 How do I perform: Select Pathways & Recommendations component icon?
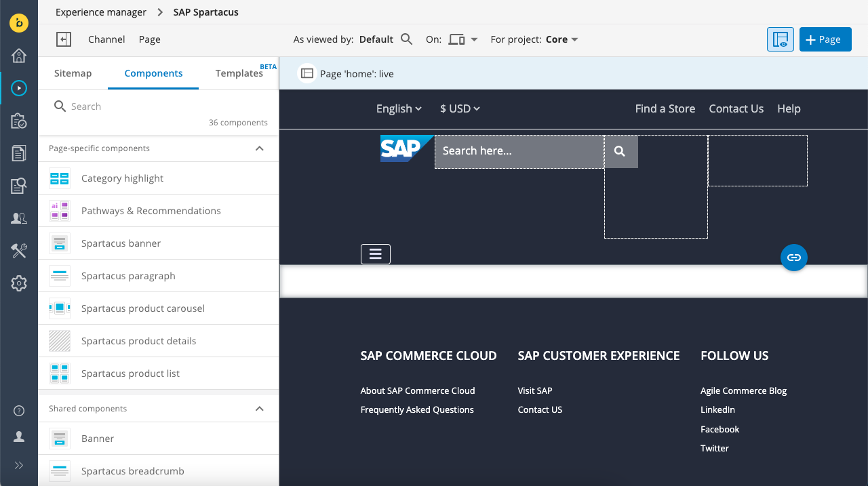pyautogui.click(x=60, y=211)
